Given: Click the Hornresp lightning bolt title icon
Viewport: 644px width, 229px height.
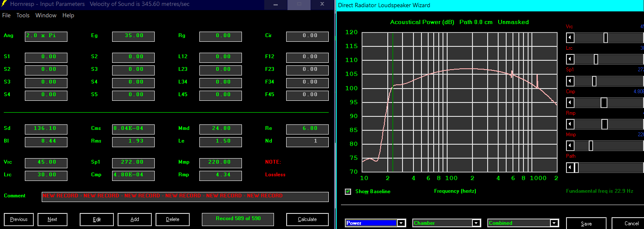Looking at the screenshot, I should [x=4, y=4].
